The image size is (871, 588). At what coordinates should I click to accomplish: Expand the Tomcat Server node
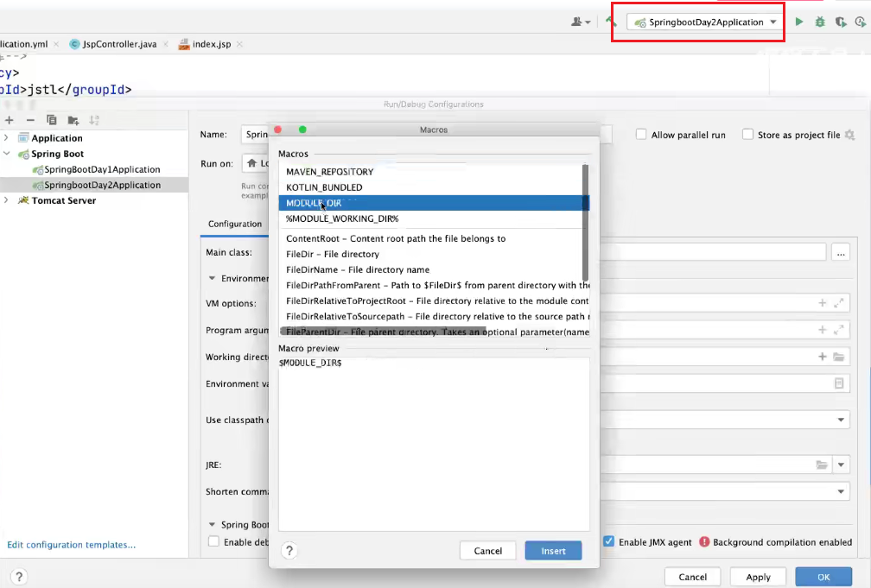click(6, 200)
